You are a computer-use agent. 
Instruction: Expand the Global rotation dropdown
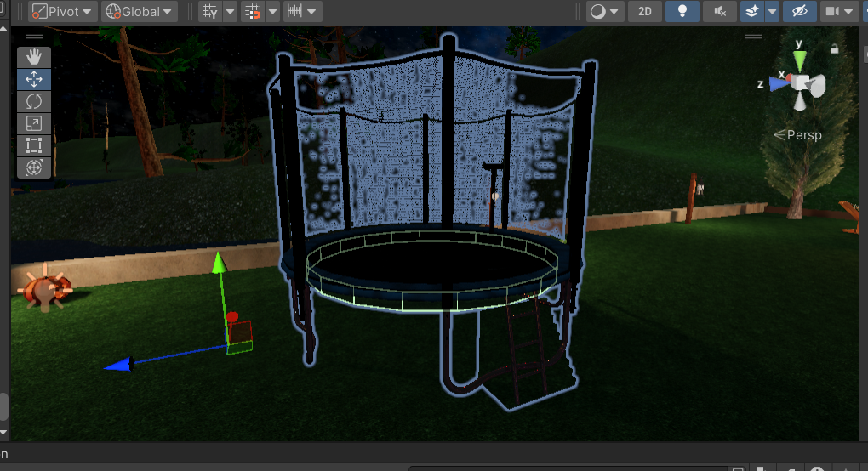click(x=139, y=11)
